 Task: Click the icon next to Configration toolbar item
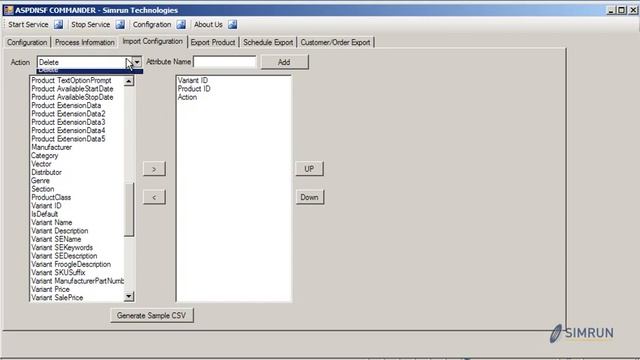pyautogui.click(x=181, y=24)
